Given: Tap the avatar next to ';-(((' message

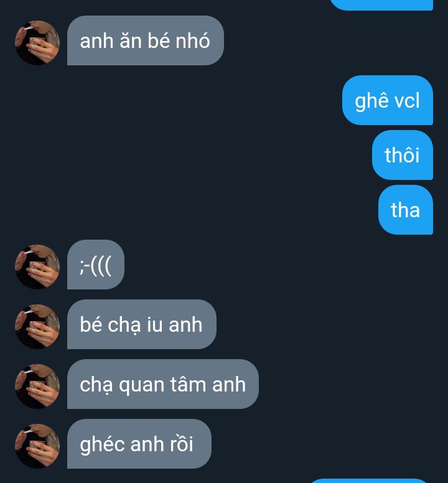Looking at the screenshot, I should (x=37, y=267).
